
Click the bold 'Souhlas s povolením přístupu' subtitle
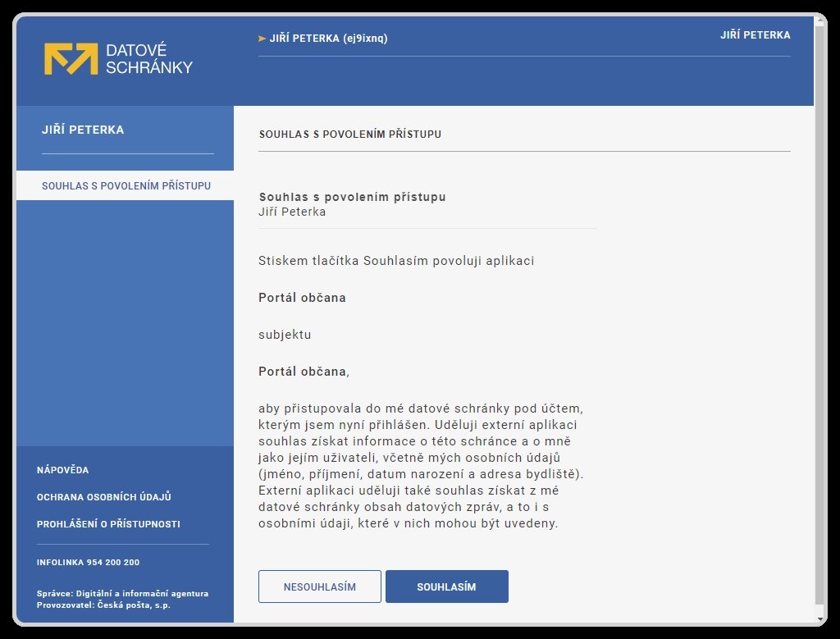click(352, 197)
